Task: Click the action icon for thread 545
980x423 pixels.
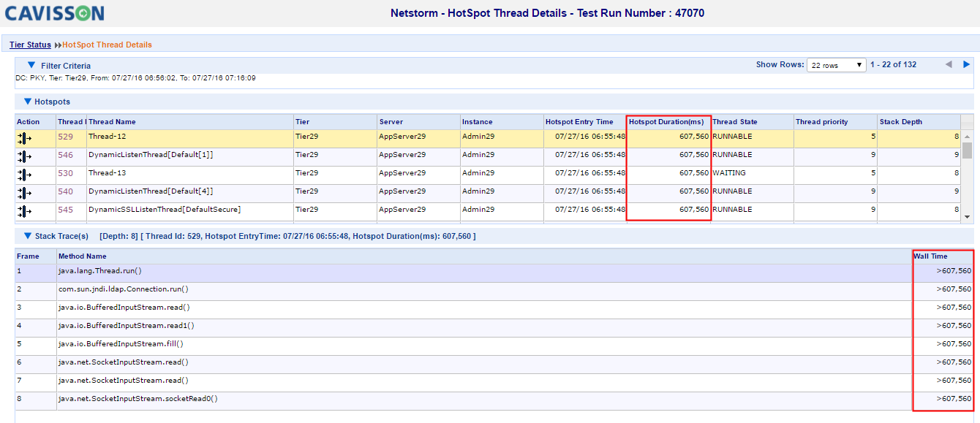Action: tap(24, 211)
